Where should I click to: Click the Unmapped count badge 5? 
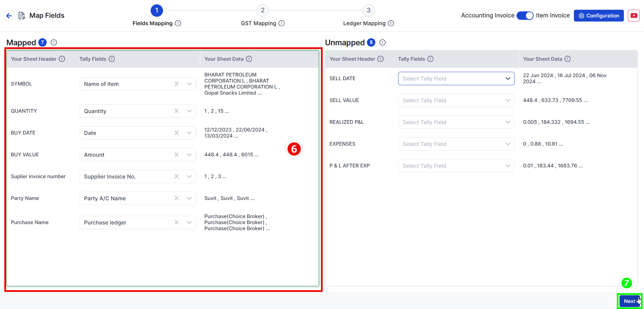click(x=371, y=43)
